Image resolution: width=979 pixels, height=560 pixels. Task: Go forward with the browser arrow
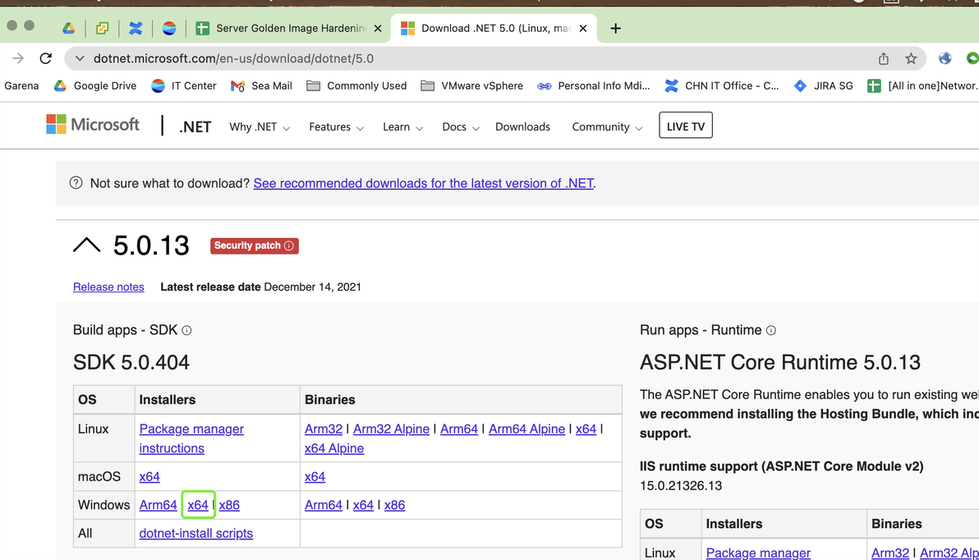click(18, 58)
